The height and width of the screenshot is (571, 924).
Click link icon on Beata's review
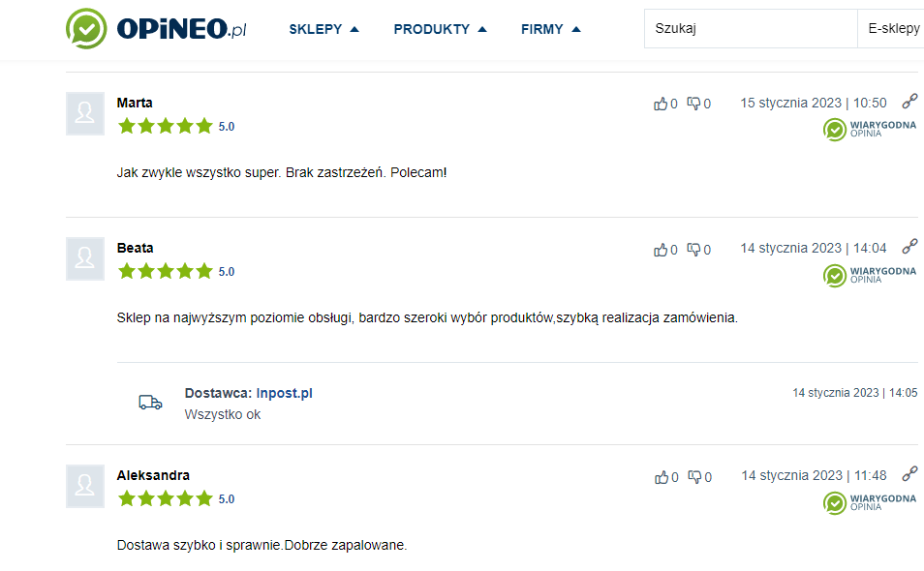909,246
